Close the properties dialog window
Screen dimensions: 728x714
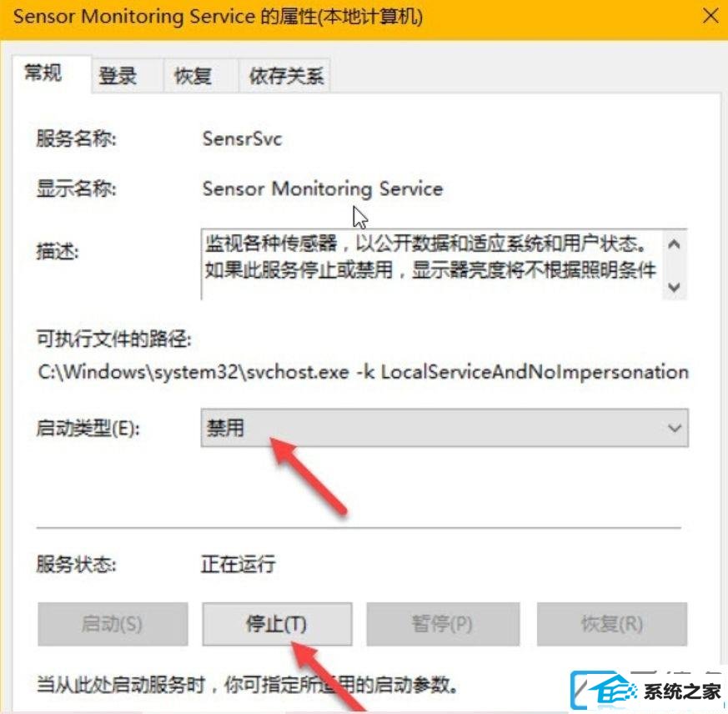point(710,17)
